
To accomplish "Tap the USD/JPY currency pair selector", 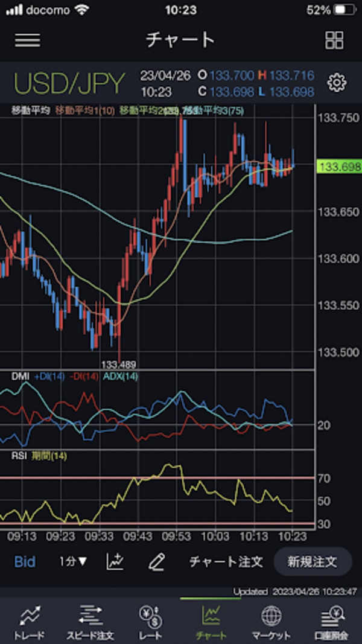I will (69, 84).
